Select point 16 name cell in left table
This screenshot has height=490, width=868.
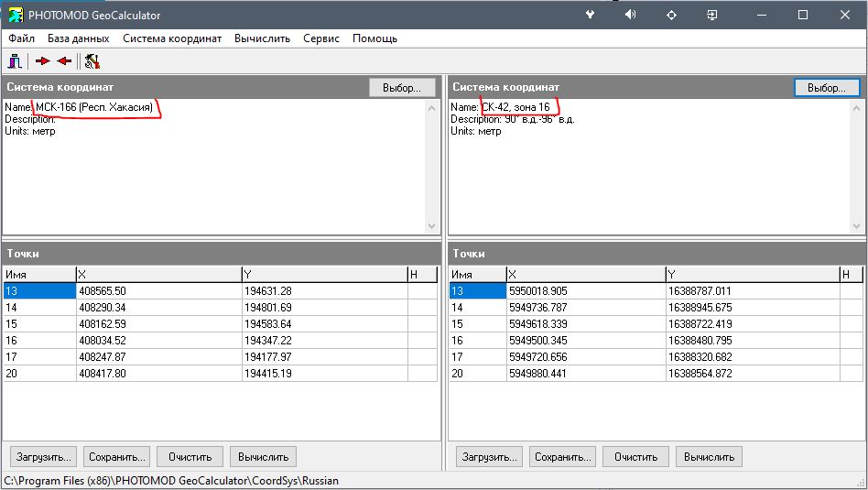pyautogui.click(x=40, y=341)
